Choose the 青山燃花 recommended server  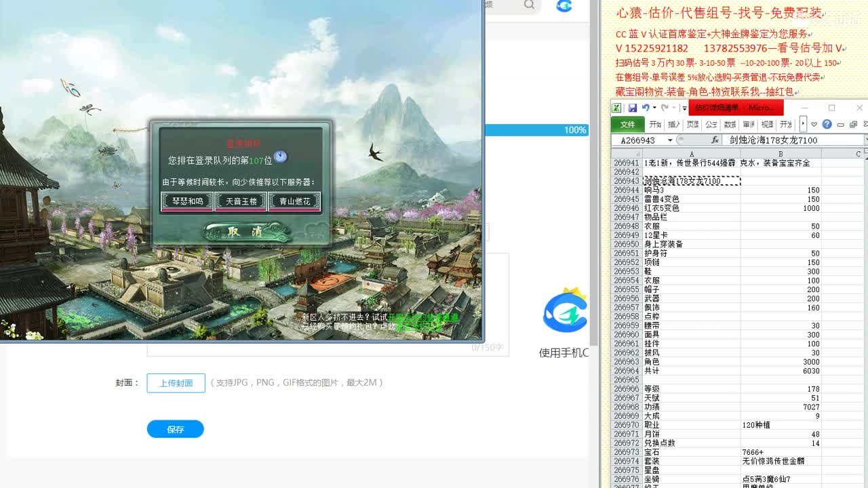click(x=294, y=201)
